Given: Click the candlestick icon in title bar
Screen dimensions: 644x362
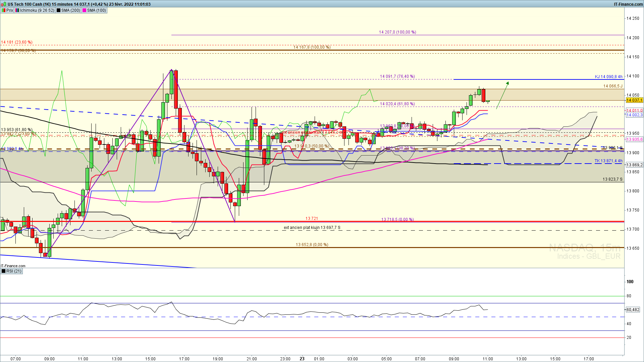Looking at the screenshot, I should [4, 4].
